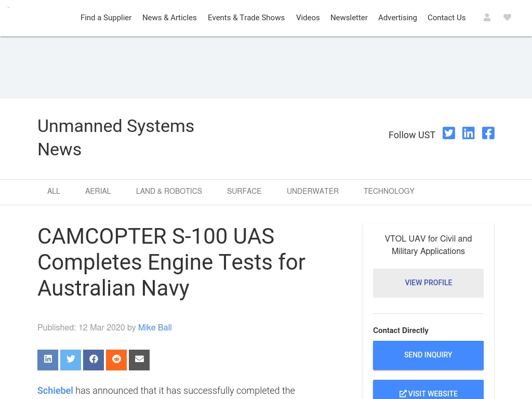The image size is (532, 399).
Task: Share article on LinkedIn
Action: (48, 360)
